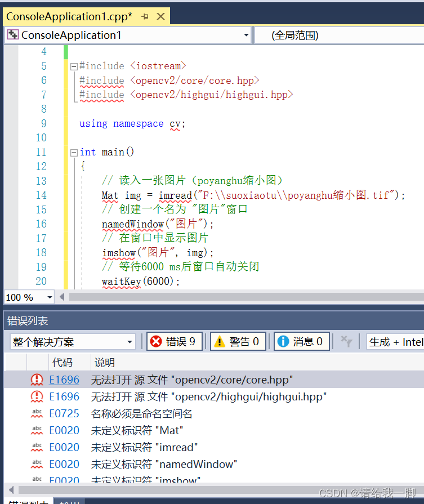Toggle the 错误 9 errors filter
The width and height of the screenshot is (424, 504).
click(x=175, y=341)
